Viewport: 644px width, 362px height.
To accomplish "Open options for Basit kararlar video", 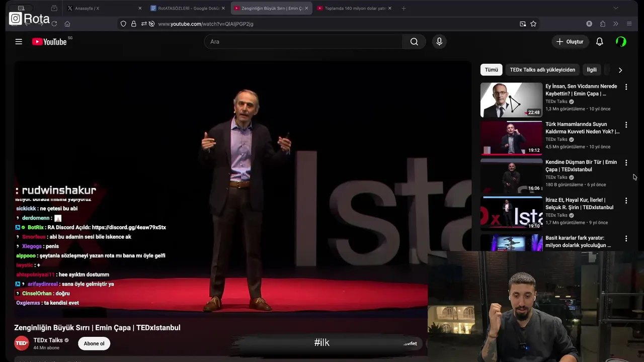I will pyautogui.click(x=626, y=239).
